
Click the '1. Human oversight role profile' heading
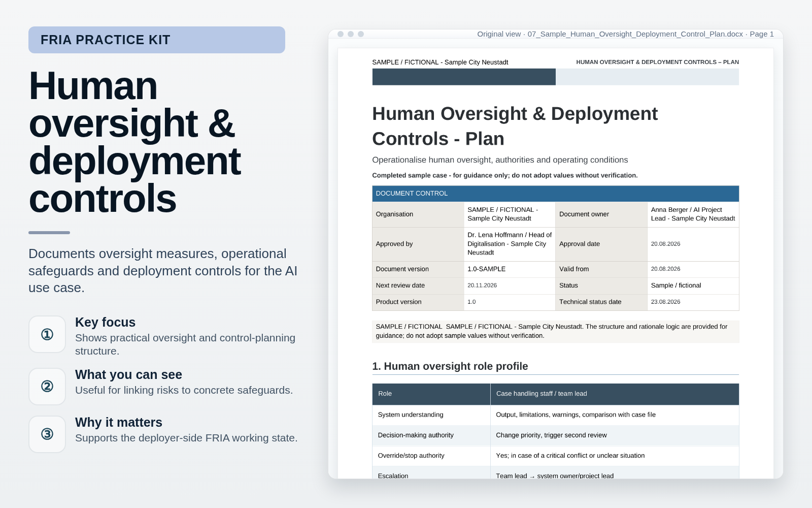tap(450, 366)
